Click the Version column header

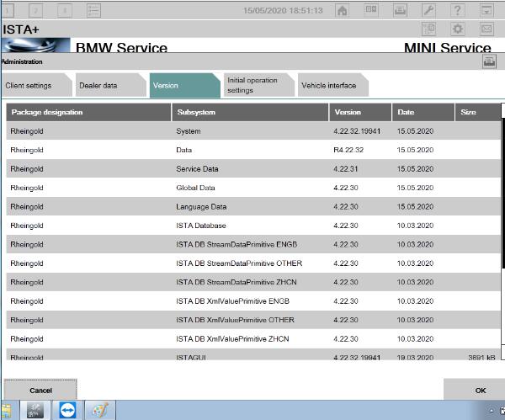[x=360, y=112]
